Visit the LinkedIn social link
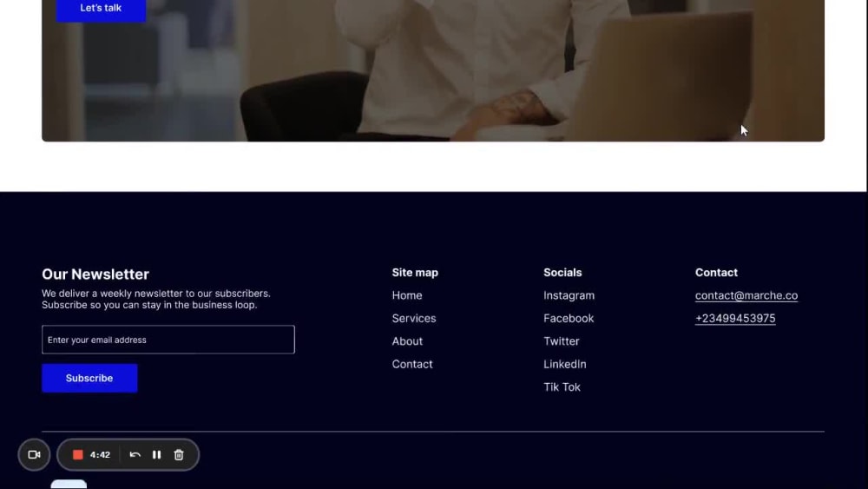Image resolution: width=868 pixels, height=489 pixels. click(565, 365)
